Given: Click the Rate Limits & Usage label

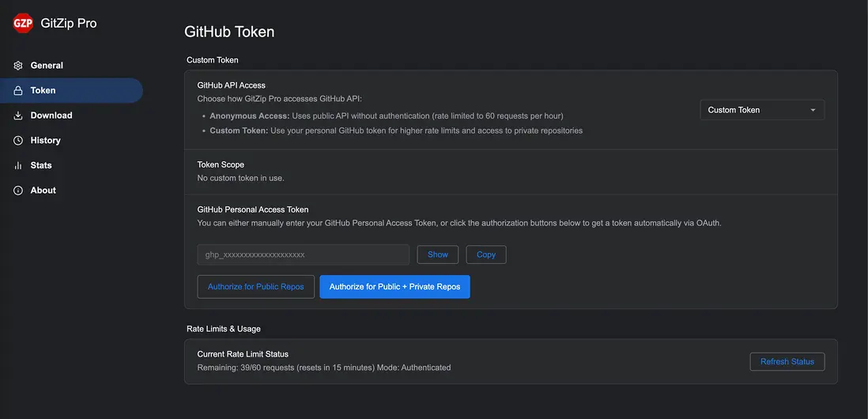Looking at the screenshot, I should (224, 329).
